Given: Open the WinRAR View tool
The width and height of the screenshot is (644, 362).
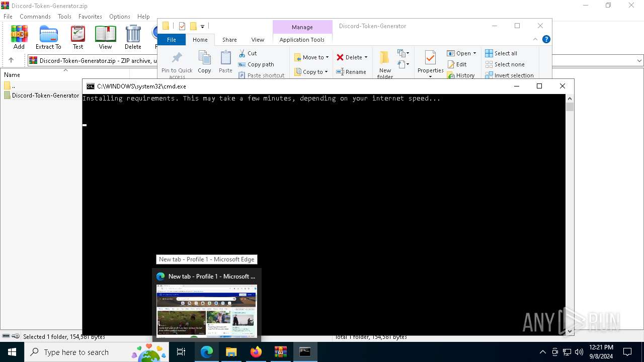Looking at the screenshot, I should tap(105, 37).
